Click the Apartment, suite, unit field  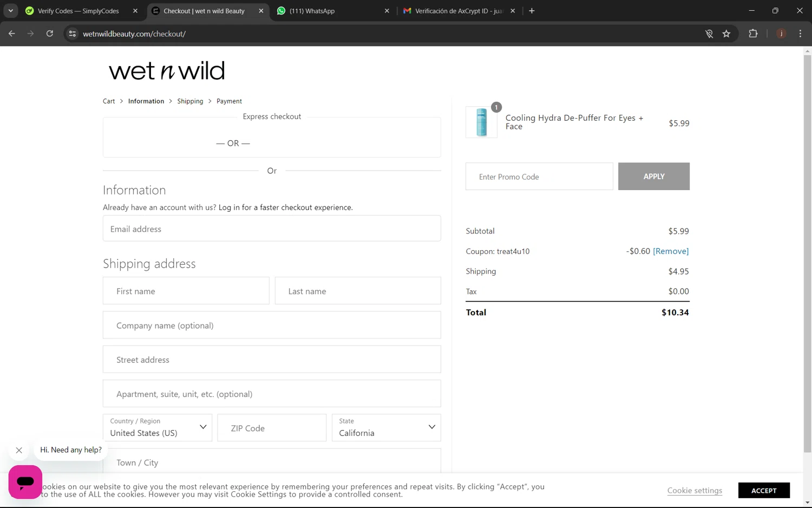(272, 394)
